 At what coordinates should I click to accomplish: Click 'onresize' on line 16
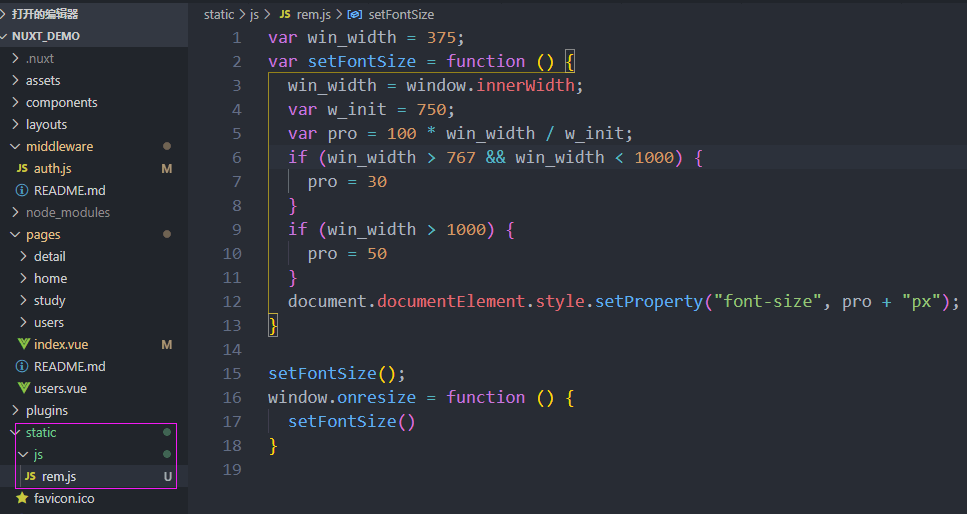[x=376, y=397]
